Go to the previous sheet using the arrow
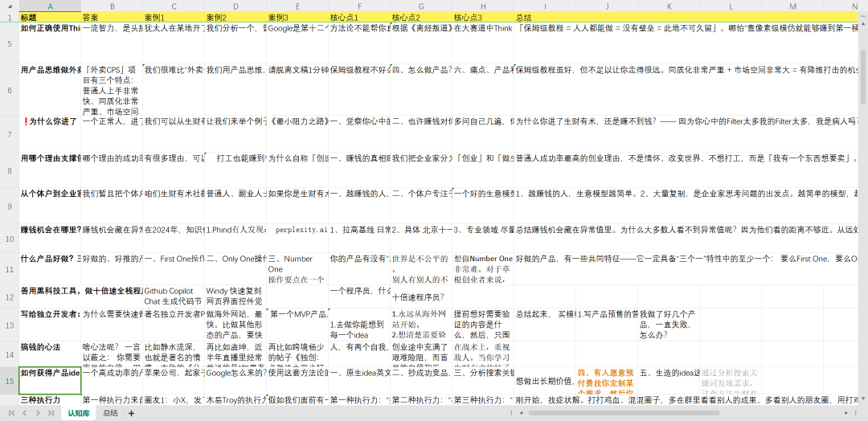This screenshot has width=868, height=421. pos(24,413)
